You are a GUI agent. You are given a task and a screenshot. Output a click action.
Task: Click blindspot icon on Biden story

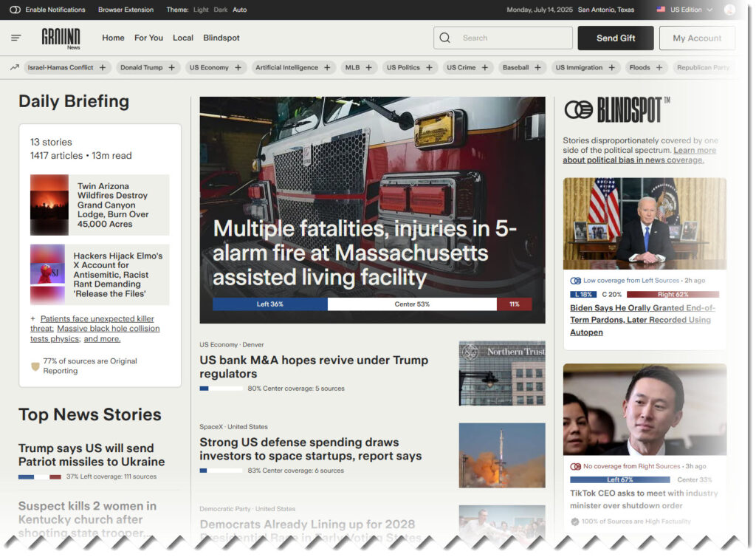(575, 281)
